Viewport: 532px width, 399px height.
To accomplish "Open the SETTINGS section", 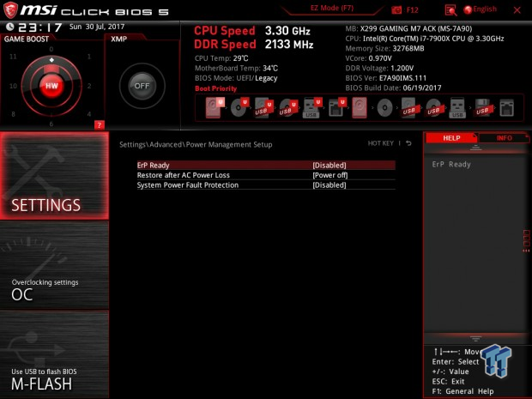I will (54, 175).
